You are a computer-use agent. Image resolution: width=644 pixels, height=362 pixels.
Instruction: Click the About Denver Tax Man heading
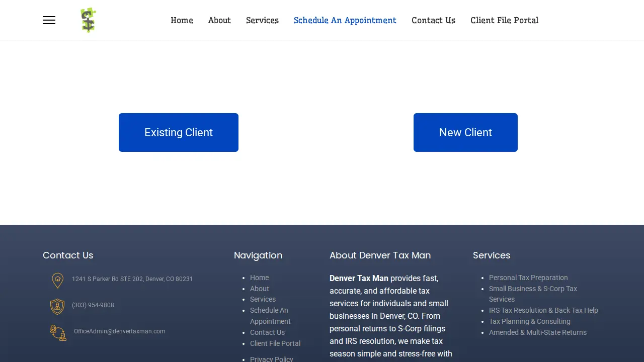coord(380,255)
